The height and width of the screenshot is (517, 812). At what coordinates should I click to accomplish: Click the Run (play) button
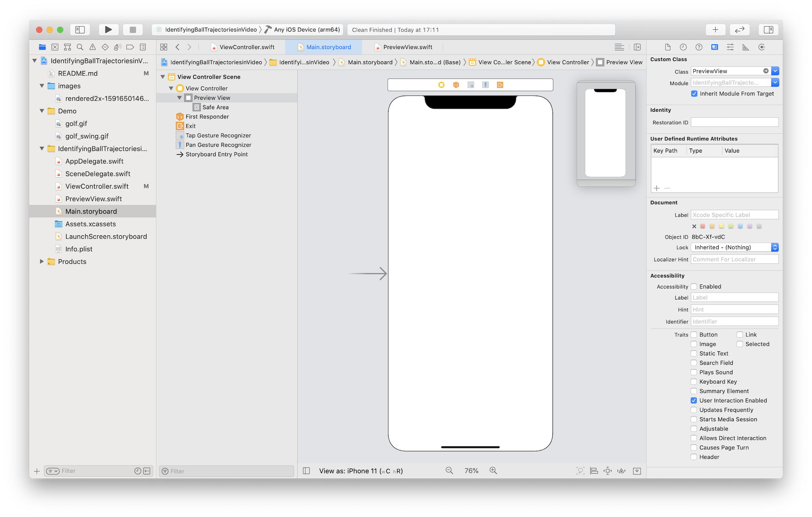pos(108,30)
